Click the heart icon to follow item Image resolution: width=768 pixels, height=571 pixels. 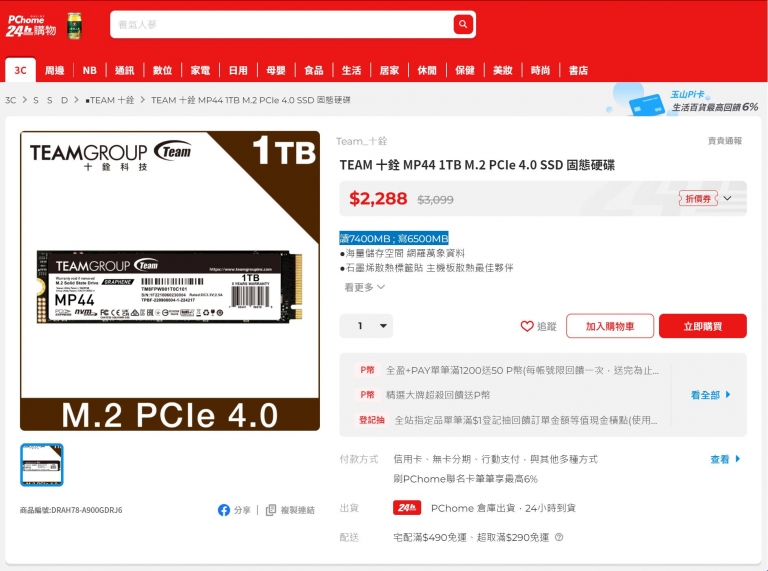527,326
